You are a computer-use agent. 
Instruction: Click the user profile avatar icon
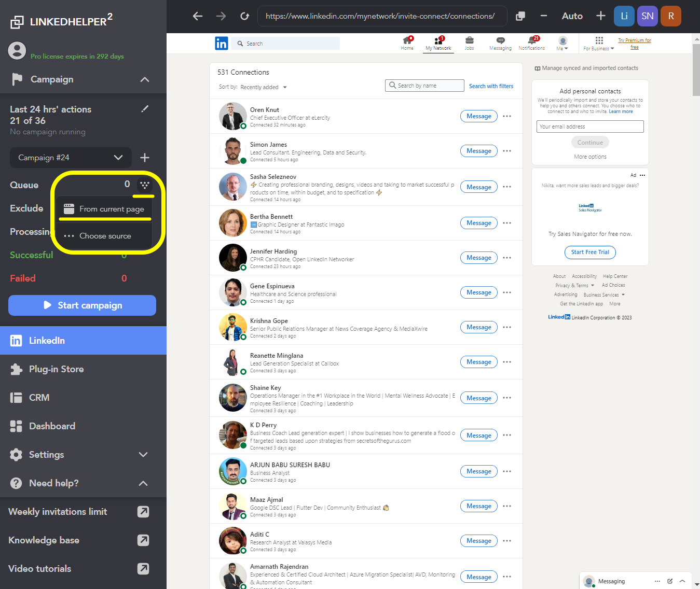pyautogui.click(x=17, y=51)
